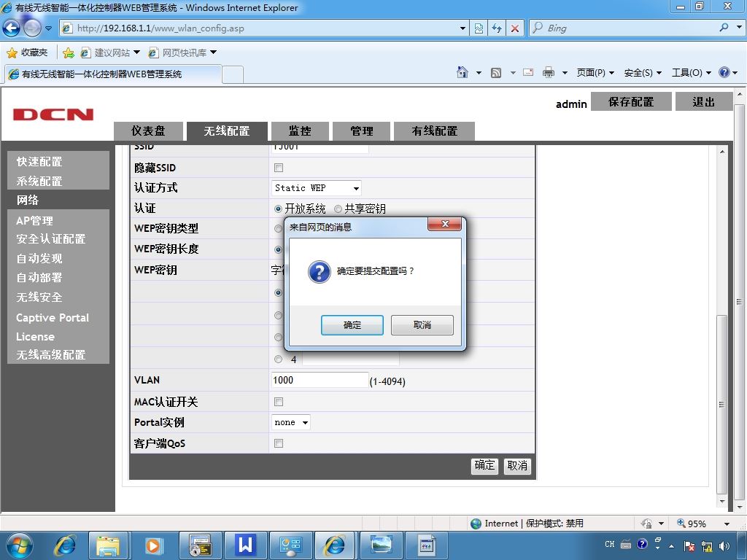The width and height of the screenshot is (747, 560).
Task: Open the 页面(P) menu dropdown
Action: pos(595,72)
